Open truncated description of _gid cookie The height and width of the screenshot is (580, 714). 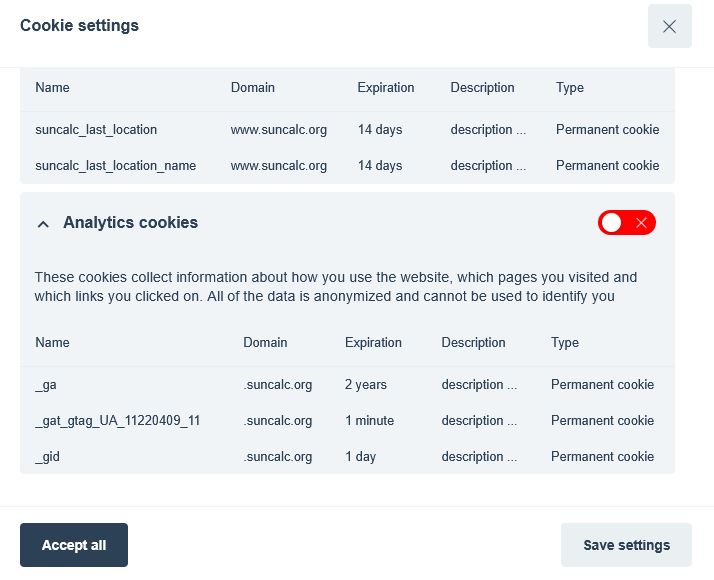coord(479,457)
